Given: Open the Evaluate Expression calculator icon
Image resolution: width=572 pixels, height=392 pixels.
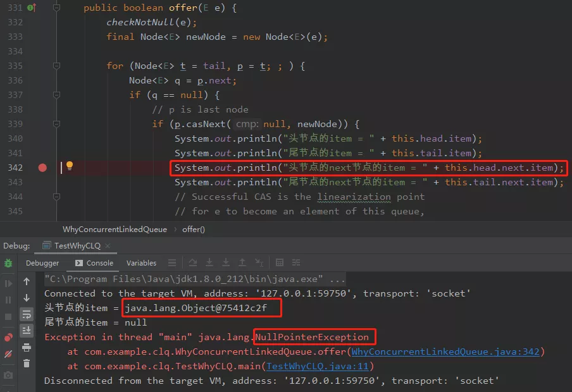Looking at the screenshot, I should (280, 262).
